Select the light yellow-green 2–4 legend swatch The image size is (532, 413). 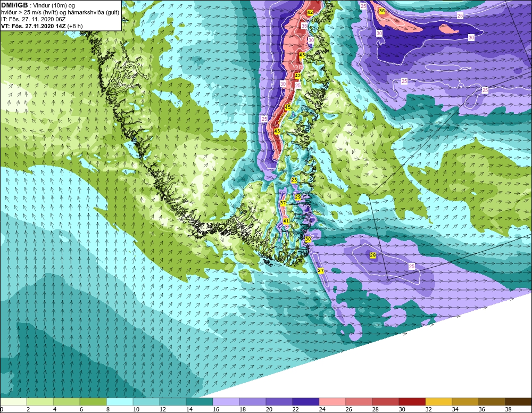click(x=40, y=402)
